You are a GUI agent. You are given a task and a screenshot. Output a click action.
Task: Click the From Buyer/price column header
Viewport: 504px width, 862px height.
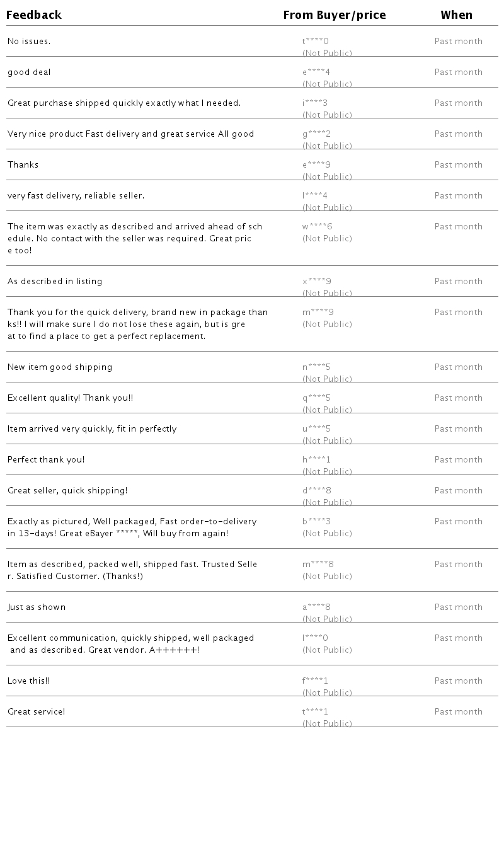(x=335, y=15)
